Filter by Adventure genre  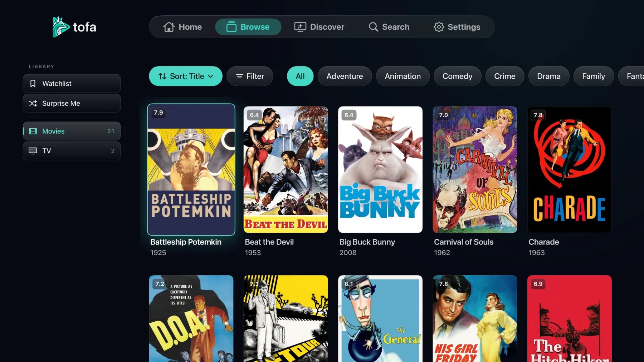point(345,76)
